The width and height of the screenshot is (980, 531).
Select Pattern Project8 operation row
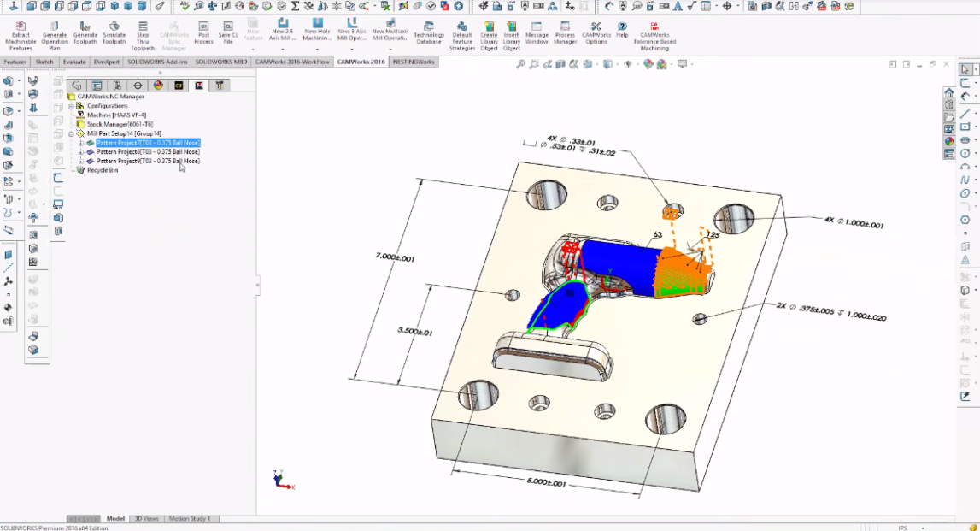click(x=148, y=152)
